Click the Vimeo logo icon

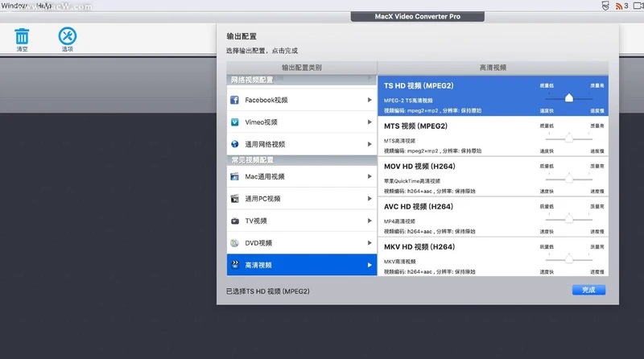[x=234, y=122]
